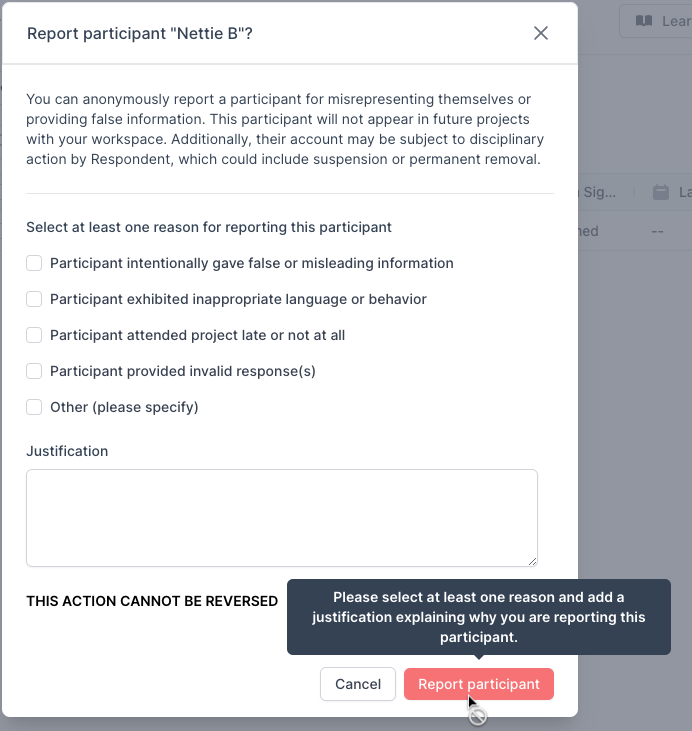Enable "attended project late or not at all" checkbox
This screenshot has height=731, width=692.
click(x=34, y=335)
